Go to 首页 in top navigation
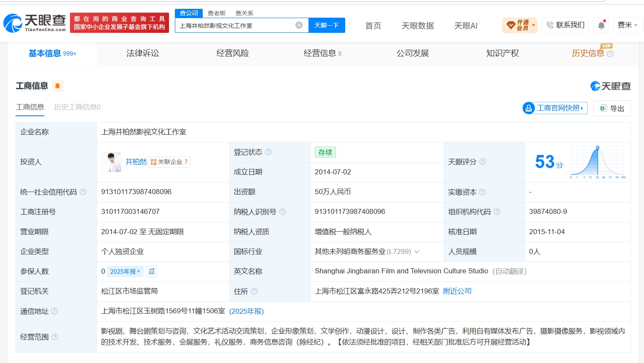 coord(373,26)
